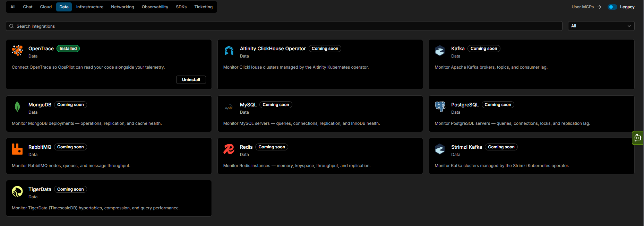The width and height of the screenshot is (644, 226).
Task: Click the MySQL card title
Action: coord(248,105)
